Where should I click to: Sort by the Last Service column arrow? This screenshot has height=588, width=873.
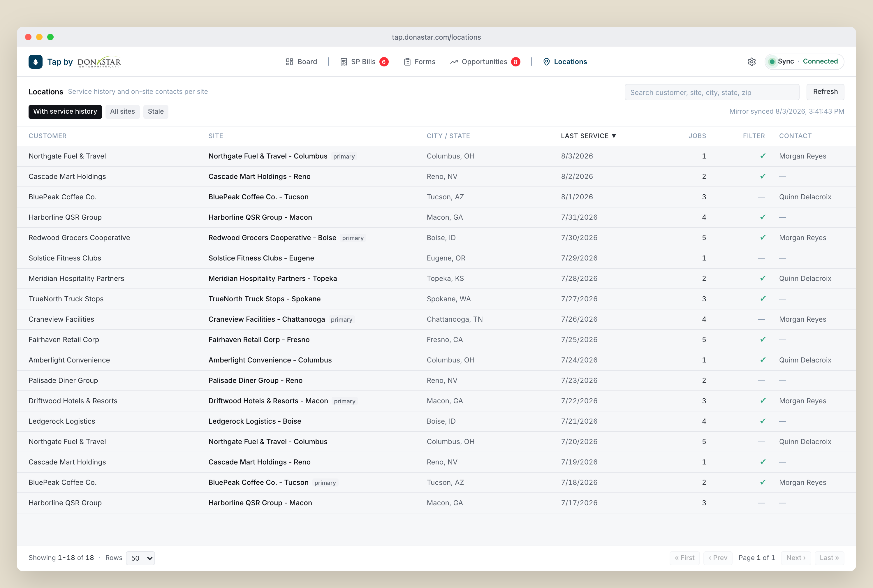[x=614, y=136]
